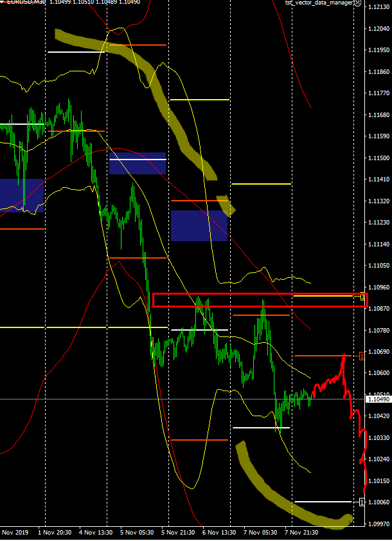Screen dimensions: 392x541
Task: Select the white "1" marker near 1.10060
Action: 362,502
